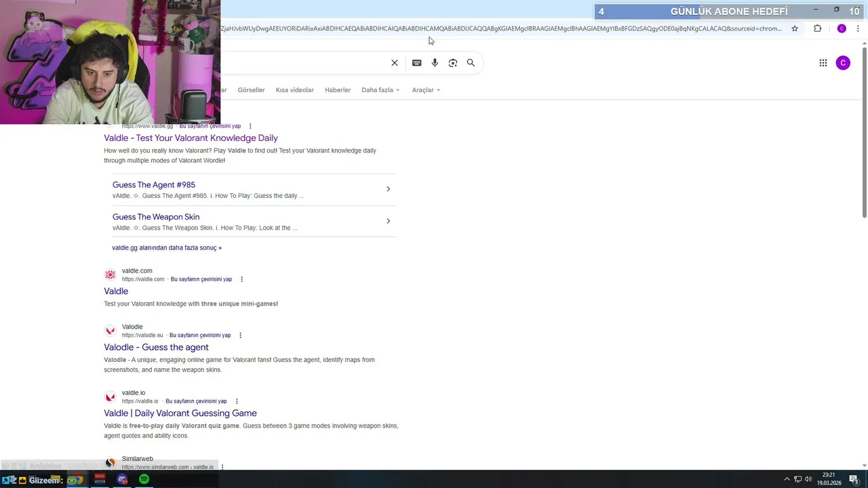Viewport: 868px width, 488px height.
Task: Switch to Haberler results tab
Action: (x=338, y=90)
